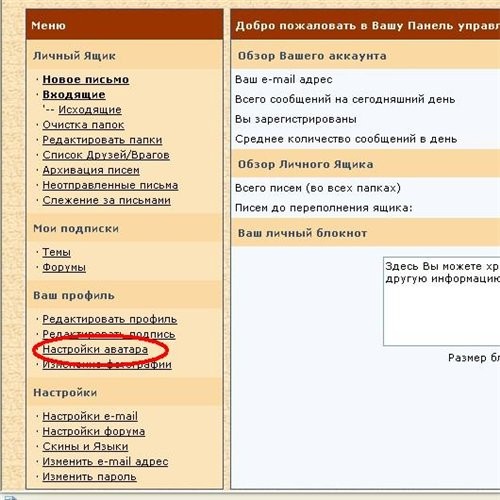500x500 pixels.
Task: Select Очистка папок link
Action: point(83,125)
